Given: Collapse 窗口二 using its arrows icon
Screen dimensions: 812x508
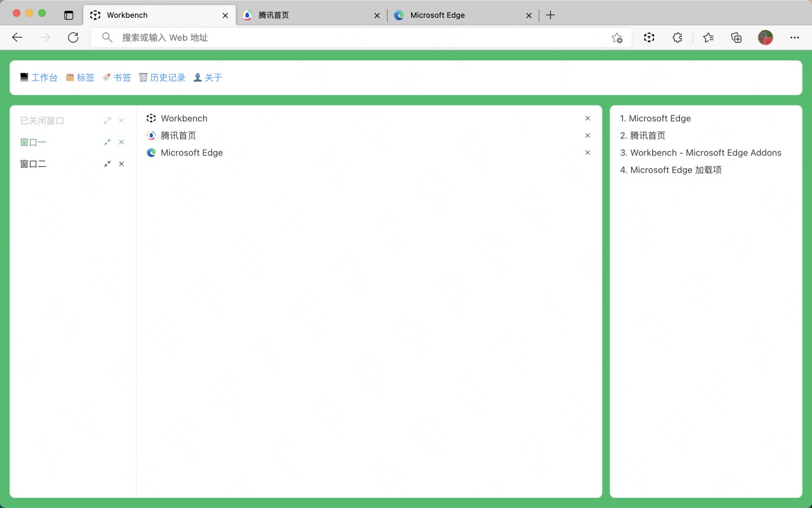Looking at the screenshot, I should (107, 164).
